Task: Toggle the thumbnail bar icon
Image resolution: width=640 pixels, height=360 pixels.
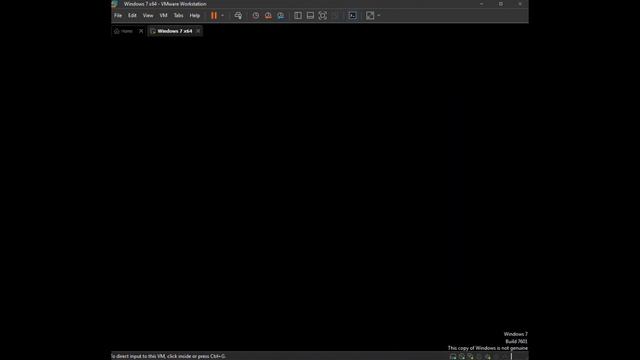Action: [310, 16]
